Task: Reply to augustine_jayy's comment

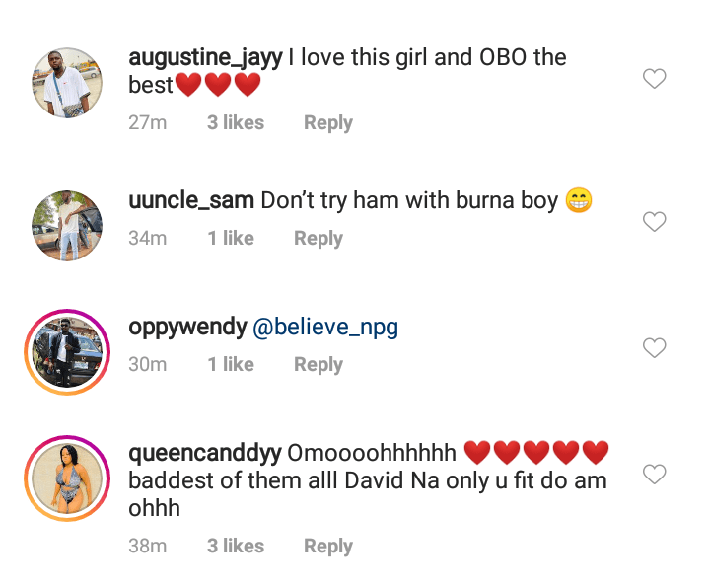Action: click(x=328, y=123)
